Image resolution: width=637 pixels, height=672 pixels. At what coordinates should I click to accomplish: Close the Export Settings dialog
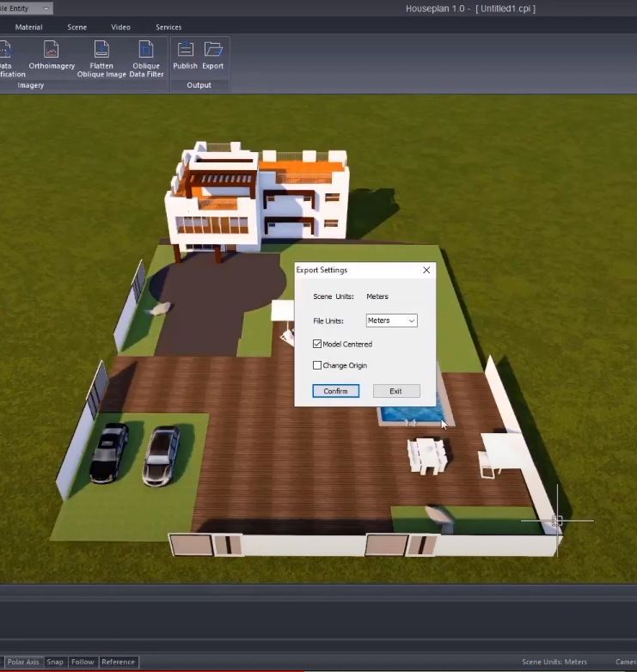click(426, 270)
